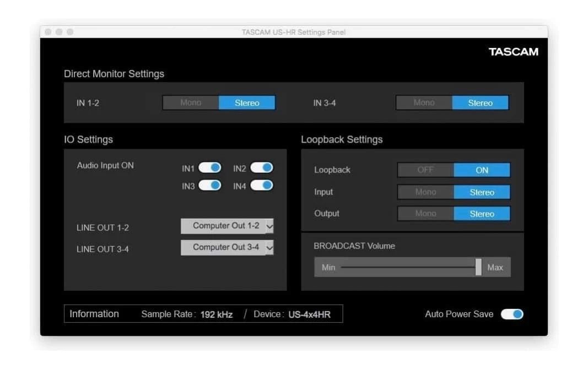Image resolution: width=588 pixels, height=369 pixels.
Task: Turn Loopback OFF
Action: click(425, 170)
